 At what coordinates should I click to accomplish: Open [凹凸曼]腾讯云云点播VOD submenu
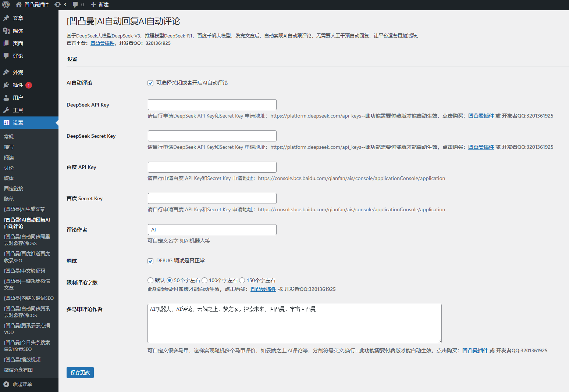click(x=27, y=329)
